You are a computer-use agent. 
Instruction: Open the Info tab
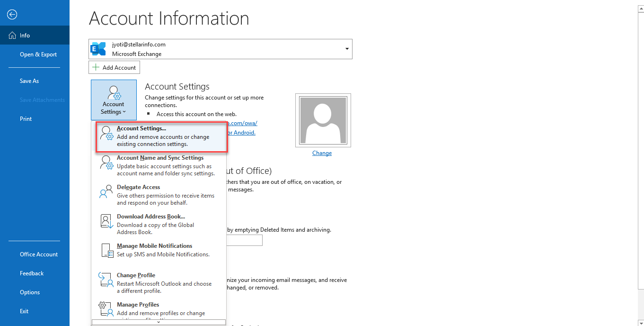(35, 36)
